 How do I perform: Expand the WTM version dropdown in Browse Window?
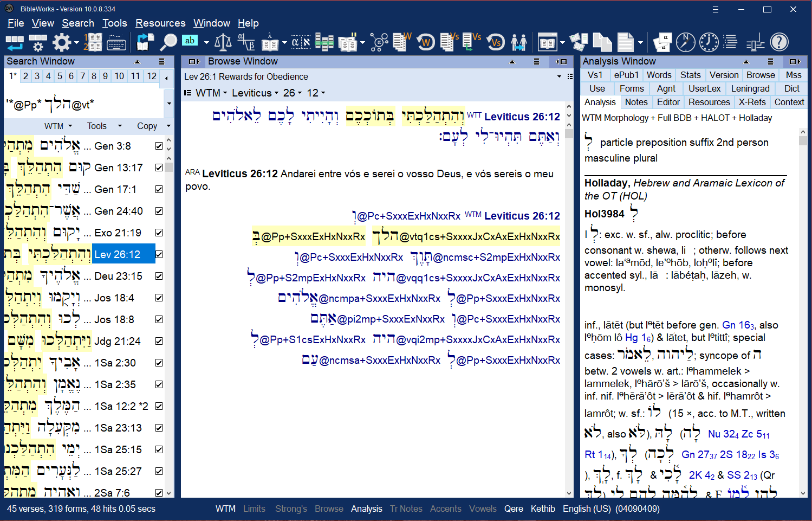(x=211, y=93)
